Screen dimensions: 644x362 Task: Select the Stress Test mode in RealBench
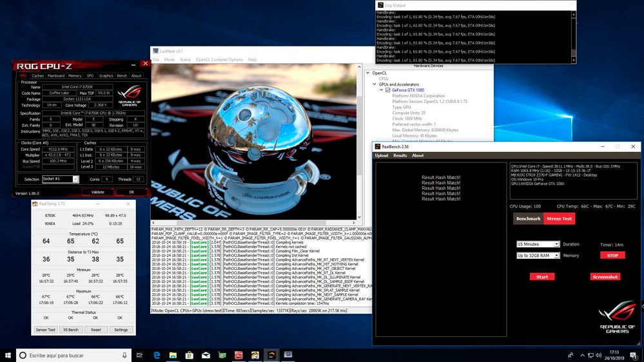(x=559, y=219)
